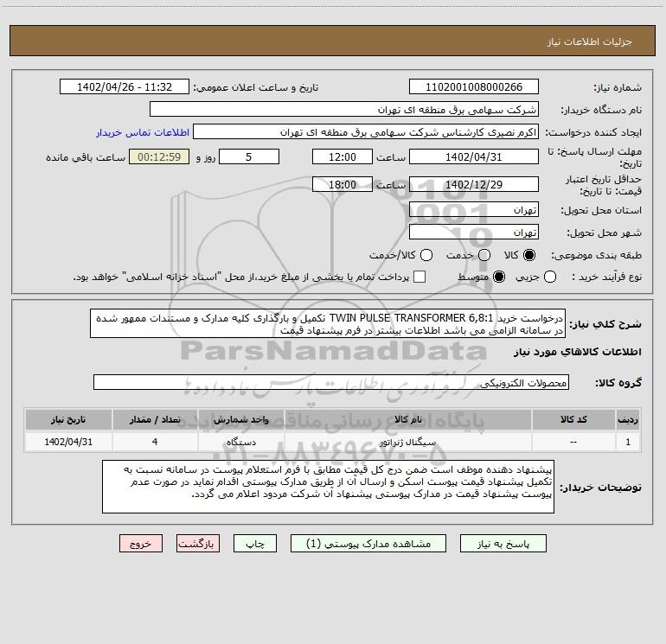Image resolution: width=666 pixels, height=644 pixels.
Task: Click the سیگنال ژنراتور item name cell
Action: click(x=407, y=442)
